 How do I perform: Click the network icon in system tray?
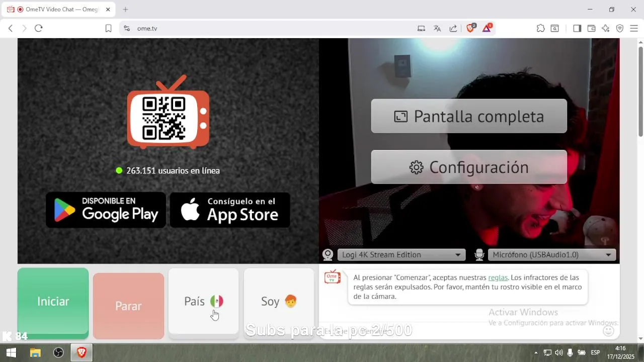(547, 352)
